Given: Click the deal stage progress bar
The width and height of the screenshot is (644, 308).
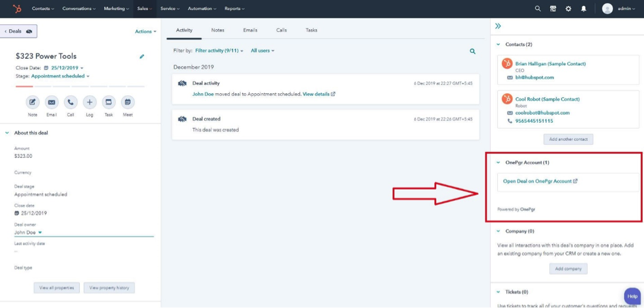Looking at the screenshot, I should pos(80,87).
